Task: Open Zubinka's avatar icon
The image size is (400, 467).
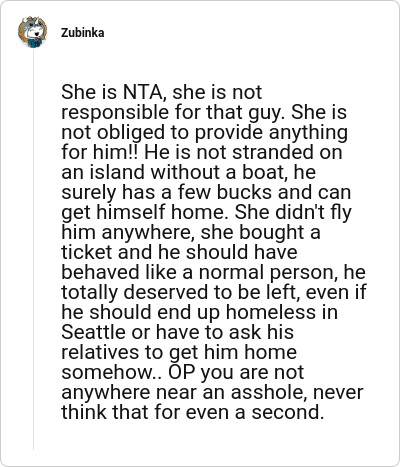Action: pyautogui.click(x=32, y=32)
